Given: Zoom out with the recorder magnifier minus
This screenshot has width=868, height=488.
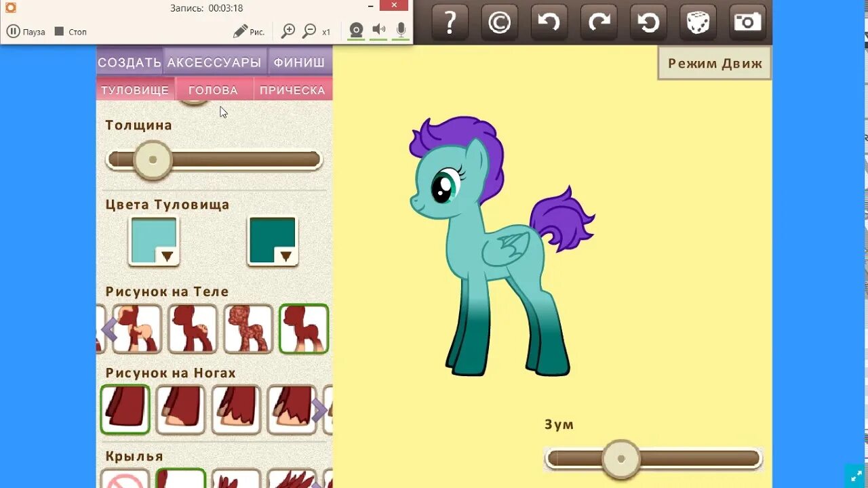Looking at the screenshot, I should click(x=309, y=31).
